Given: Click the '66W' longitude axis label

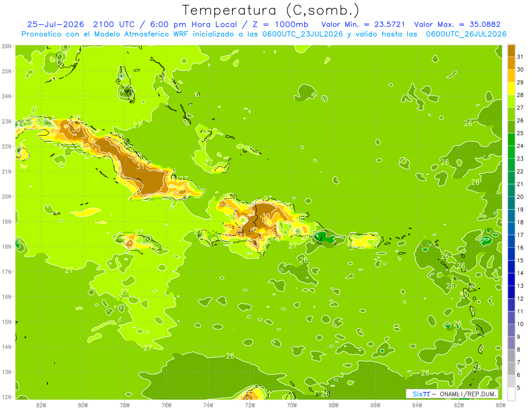Looking at the screenshot, I should pos(376,405).
